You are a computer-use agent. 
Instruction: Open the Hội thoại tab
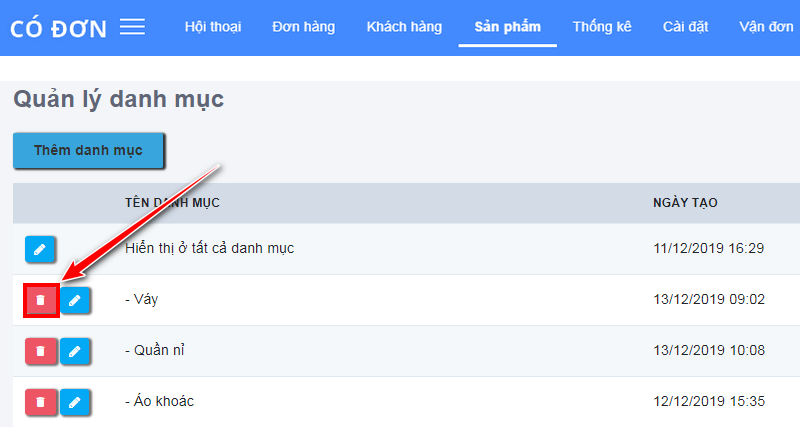(x=213, y=27)
